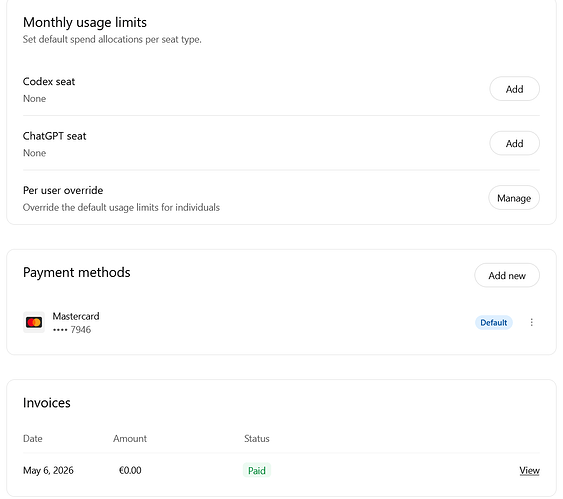
Task: Select the Mastercard card name text
Action: [x=76, y=316]
